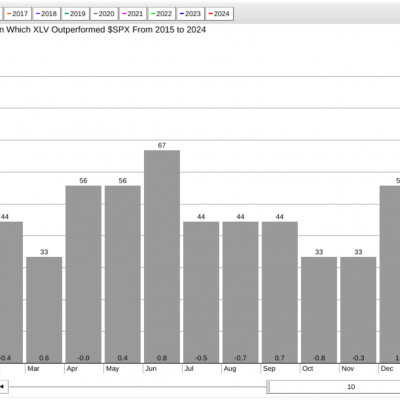Click the chart title about XLV outperforming $SPX
This screenshot has width=400, height=400.
point(103,30)
